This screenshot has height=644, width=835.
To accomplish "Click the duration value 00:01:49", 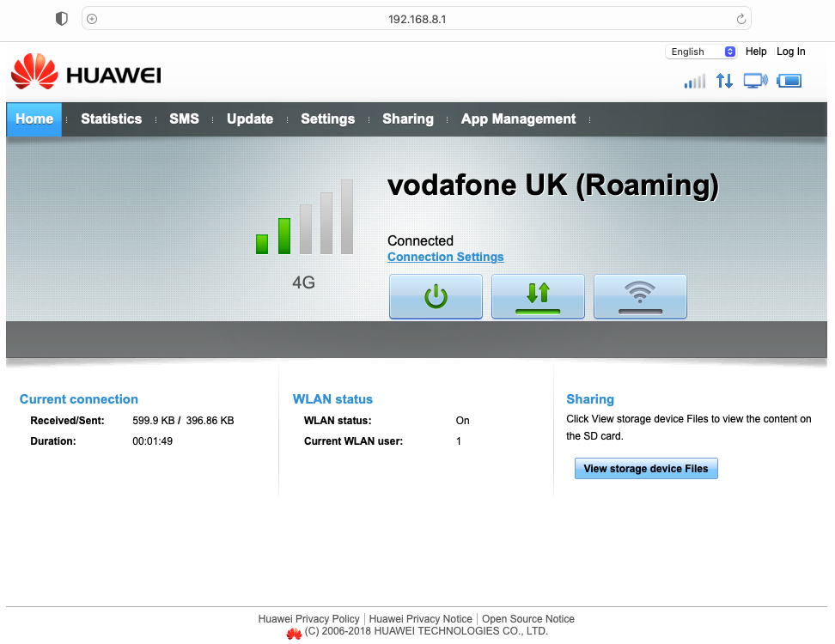I will pos(152,441).
